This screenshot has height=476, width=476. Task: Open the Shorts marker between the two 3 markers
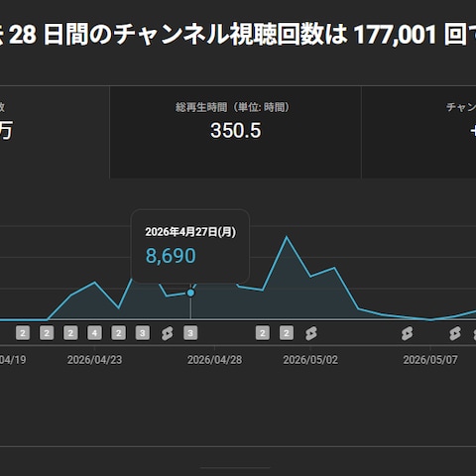tap(167, 333)
